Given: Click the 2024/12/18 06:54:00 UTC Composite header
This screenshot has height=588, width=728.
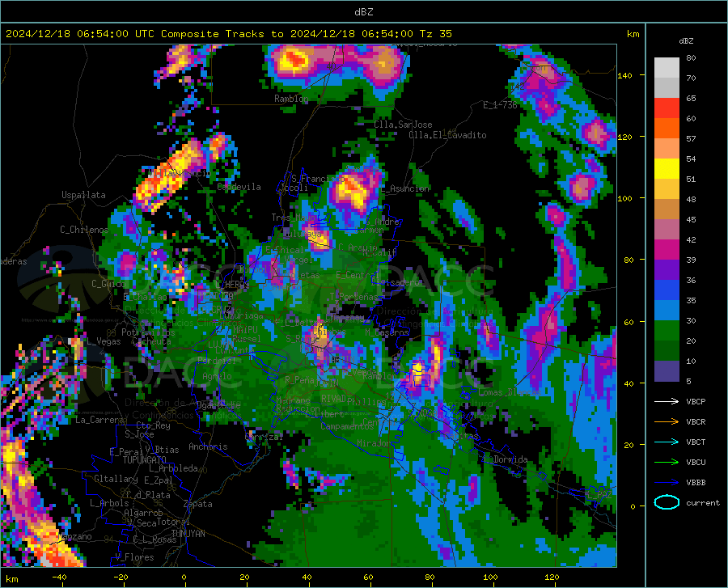Looking at the screenshot, I should [x=229, y=34].
